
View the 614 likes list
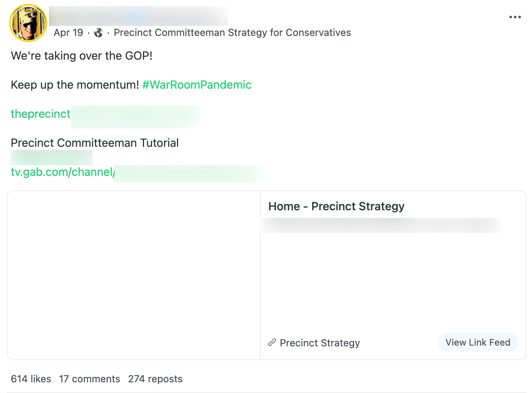coord(31,379)
